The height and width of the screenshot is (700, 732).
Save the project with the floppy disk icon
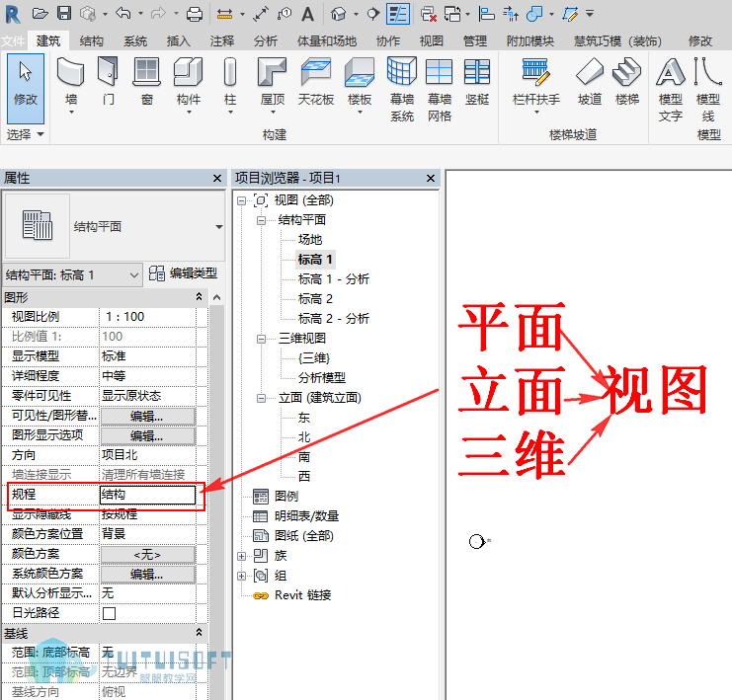pos(64,13)
